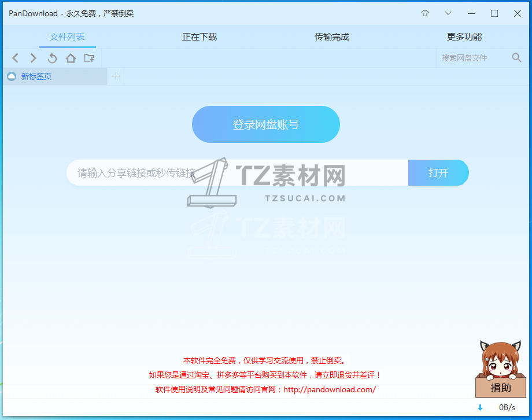
Task: Click the 如果您是通过淘宝 warning line
Action: tap(265, 375)
